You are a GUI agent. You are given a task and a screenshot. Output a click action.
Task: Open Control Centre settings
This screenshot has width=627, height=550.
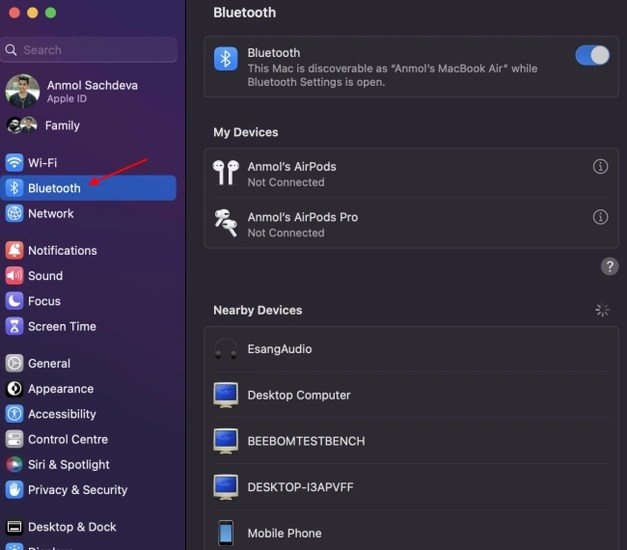coord(88,439)
